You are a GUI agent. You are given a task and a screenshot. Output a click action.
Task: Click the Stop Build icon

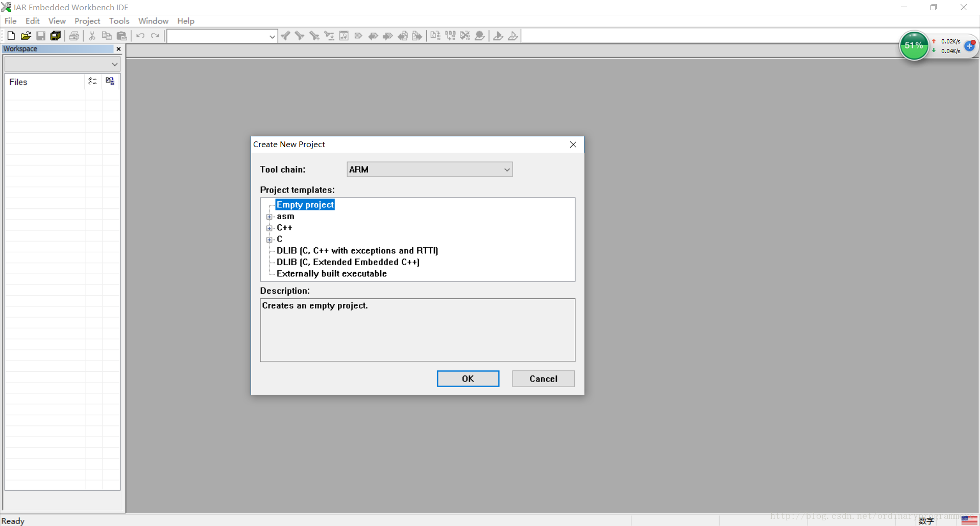pyautogui.click(x=465, y=36)
